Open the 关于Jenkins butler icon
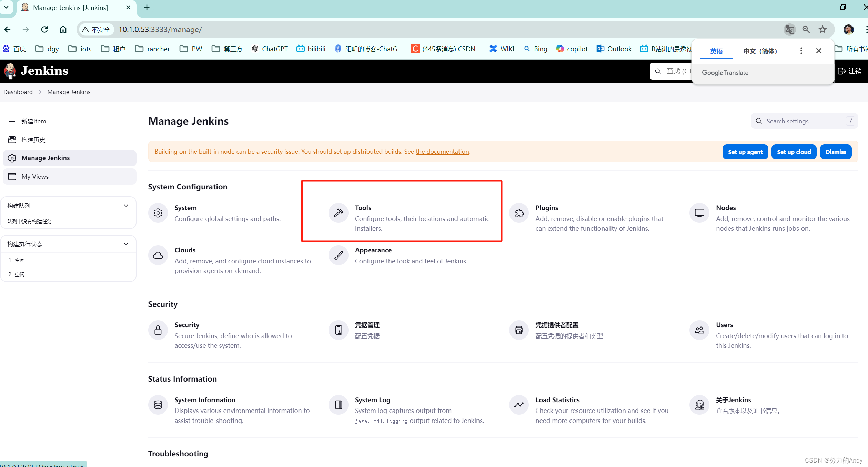This screenshot has width=868, height=467. coord(699,405)
